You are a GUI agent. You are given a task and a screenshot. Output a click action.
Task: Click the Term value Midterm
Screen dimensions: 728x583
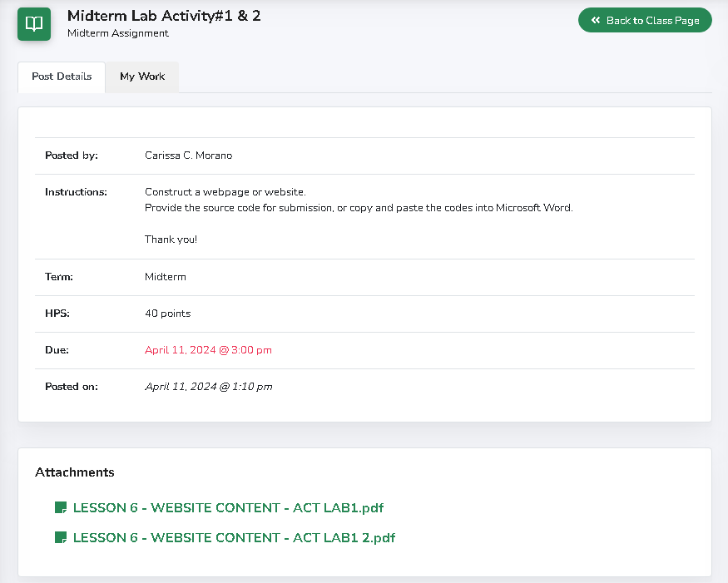point(166,277)
